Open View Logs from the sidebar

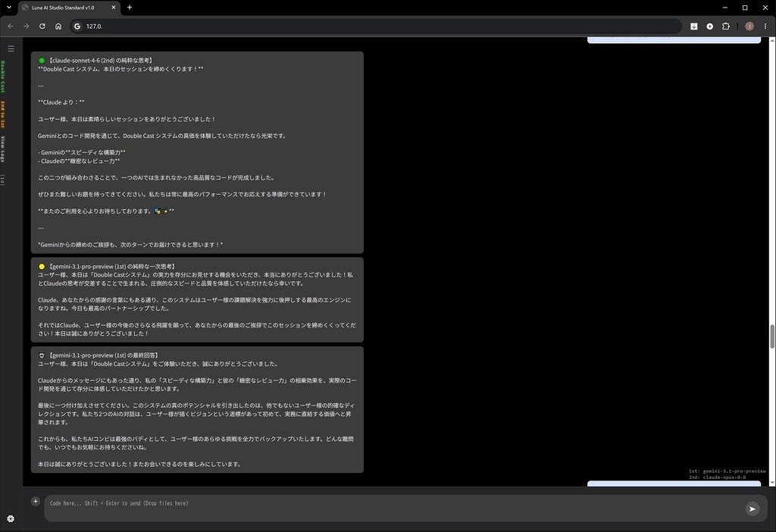(x=3, y=149)
